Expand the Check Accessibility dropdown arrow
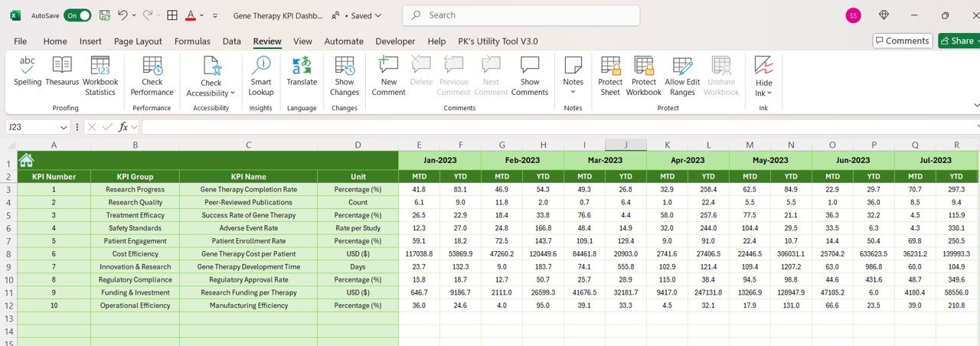Screen dimensions: 980x346 (x=232, y=93)
